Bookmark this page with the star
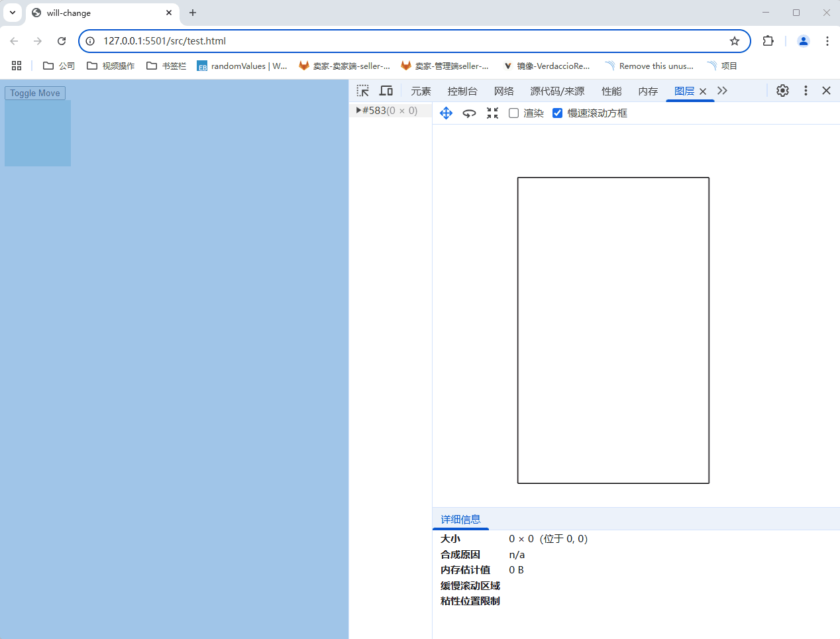This screenshot has height=639, width=840. coord(735,41)
